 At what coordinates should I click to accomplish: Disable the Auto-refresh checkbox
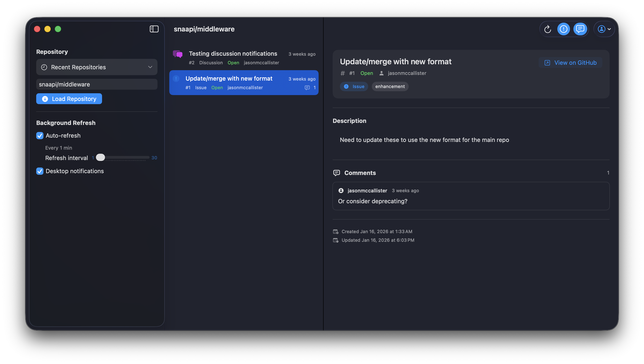[40, 136]
